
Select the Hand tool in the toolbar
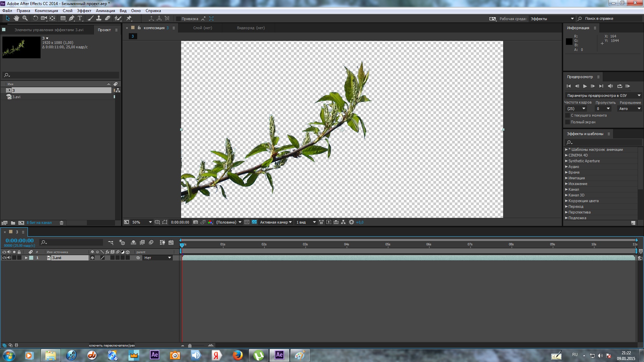(x=16, y=18)
